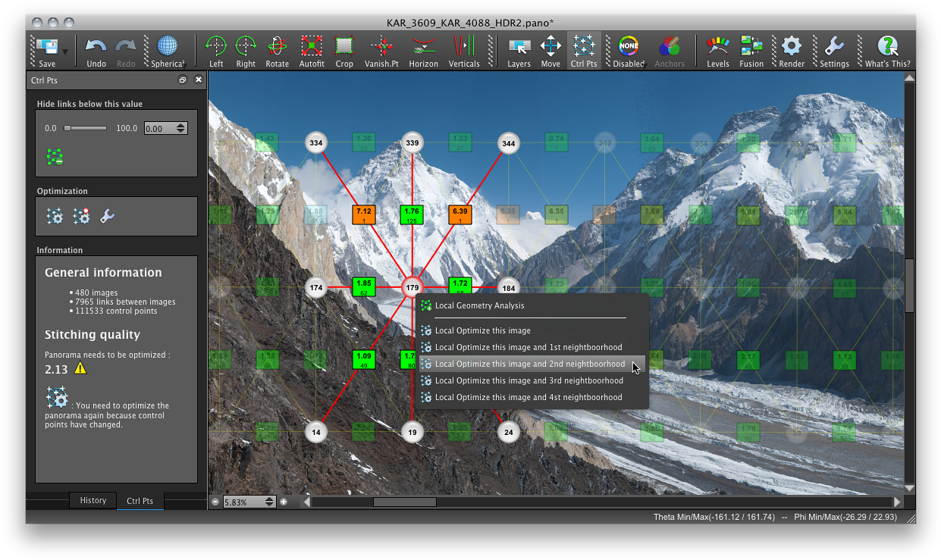Screen dimensions: 941x560
Task: Select image node 19
Action: pyautogui.click(x=412, y=433)
